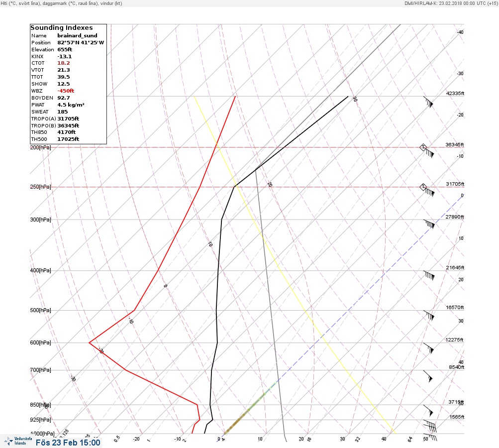
Task: Click the Vedurstofa Islands logo
Action: click(18, 441)
